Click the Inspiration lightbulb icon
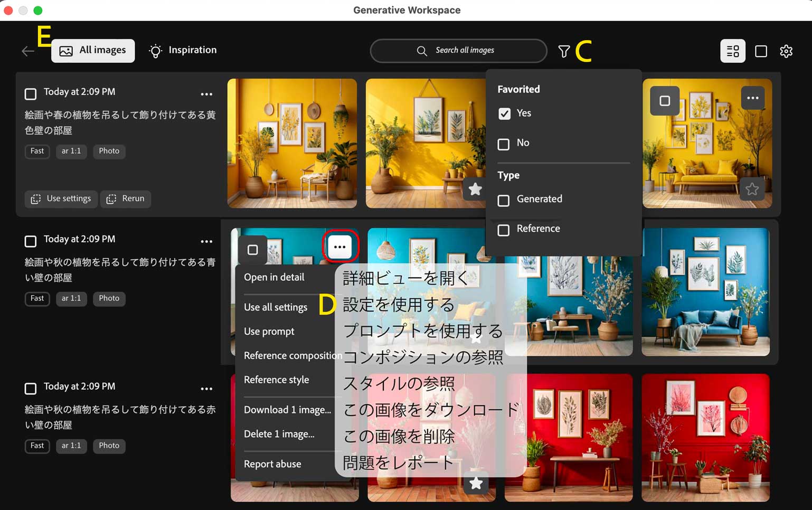The width and height of the screenshot is (812, 510). coord(155,50)
